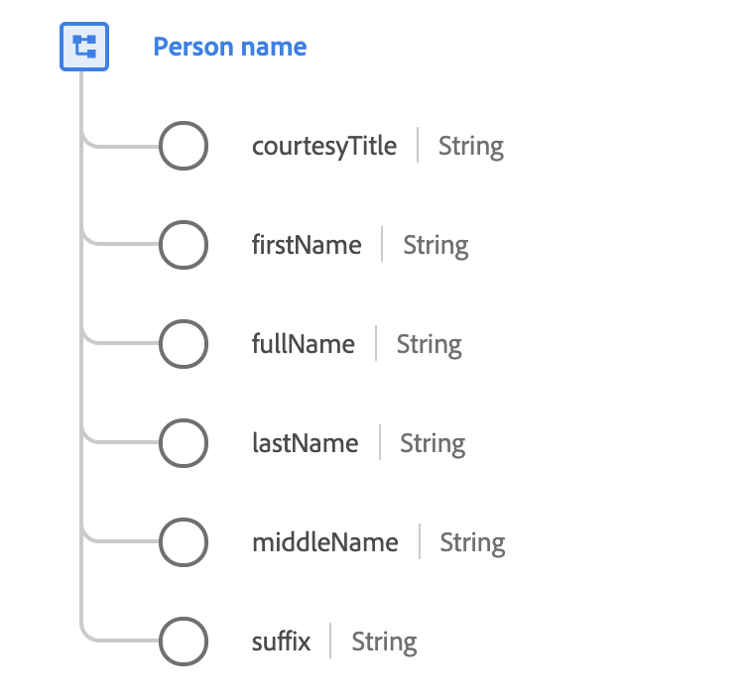
Task: Click the String type beside lastName
Action: coord(433,443)
